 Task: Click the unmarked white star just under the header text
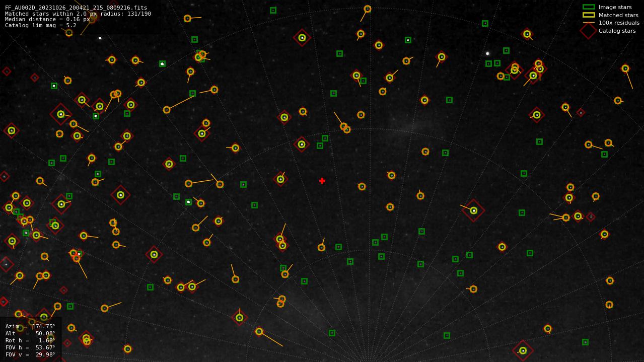click(x=100, y=38)
